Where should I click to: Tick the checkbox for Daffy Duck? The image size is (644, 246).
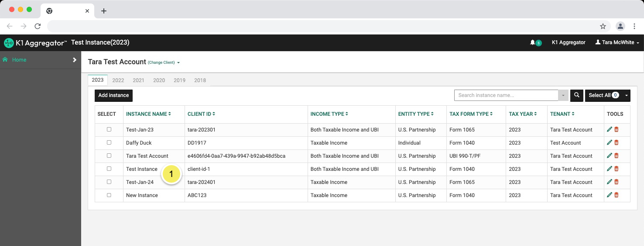(109, 142)
